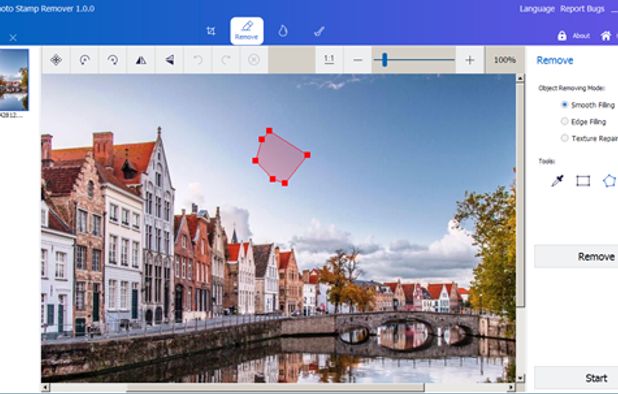Click the 100% zoom value
618x394 pixels.
pyautogui.click(x=505, y=60)
